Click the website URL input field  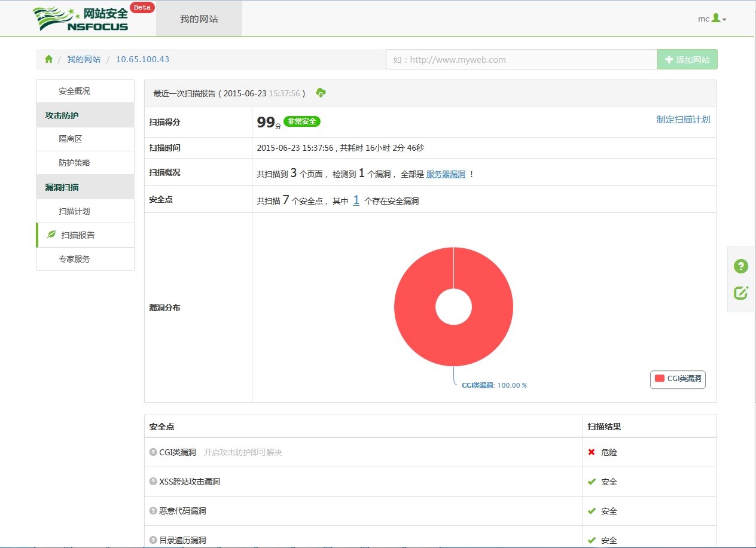520,60
